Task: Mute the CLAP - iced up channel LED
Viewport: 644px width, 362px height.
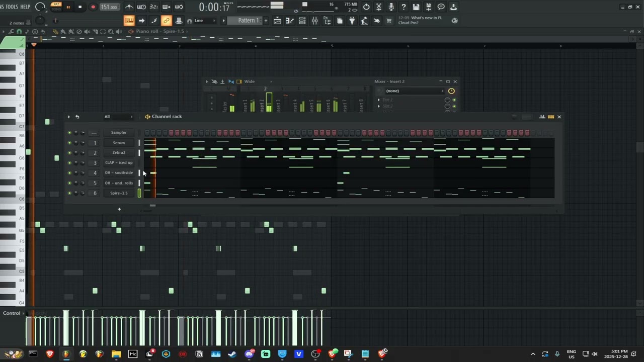Action: (x=69, y=163)
